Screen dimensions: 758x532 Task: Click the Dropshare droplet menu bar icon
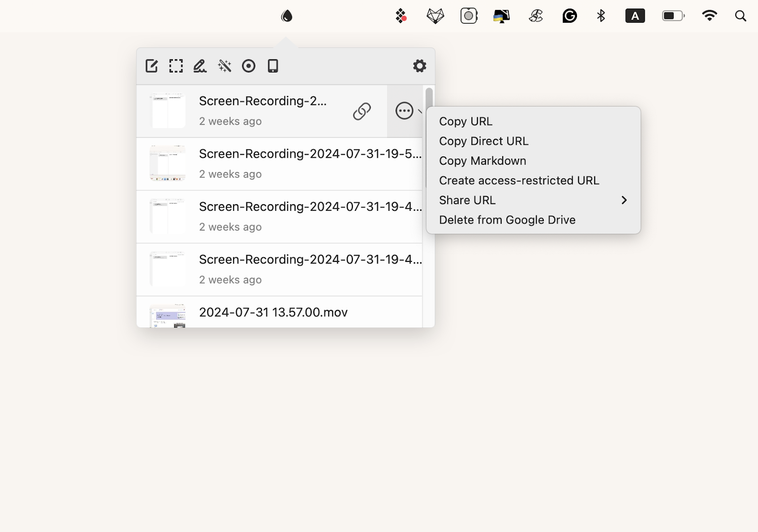click(286, 16)
